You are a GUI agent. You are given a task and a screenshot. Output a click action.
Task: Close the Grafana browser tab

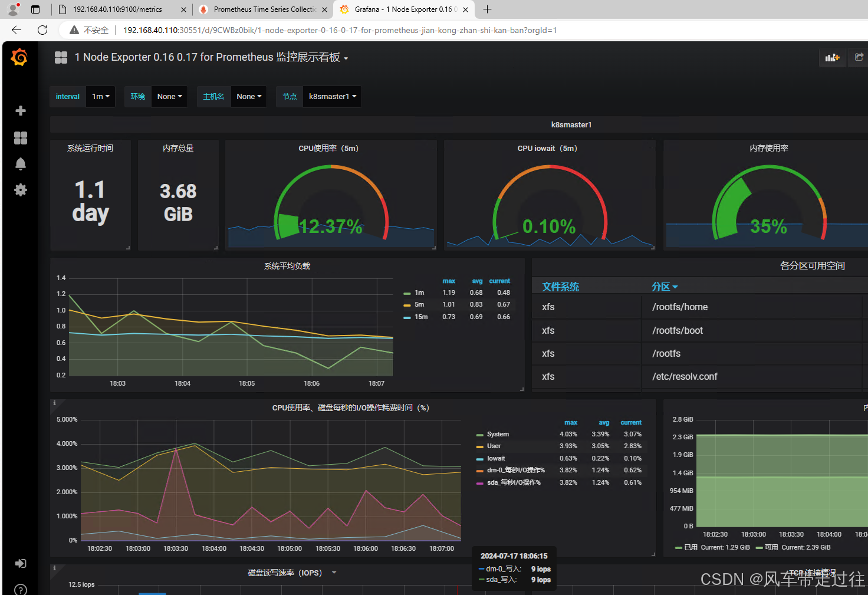465,9
